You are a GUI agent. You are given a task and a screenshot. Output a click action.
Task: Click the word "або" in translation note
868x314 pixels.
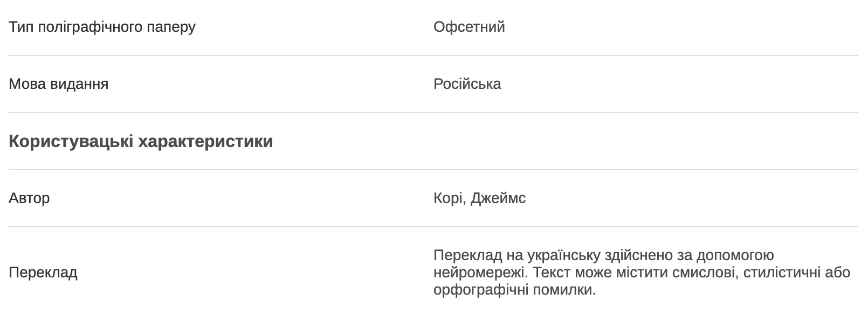pyautogui.click(x=838, y=273)
